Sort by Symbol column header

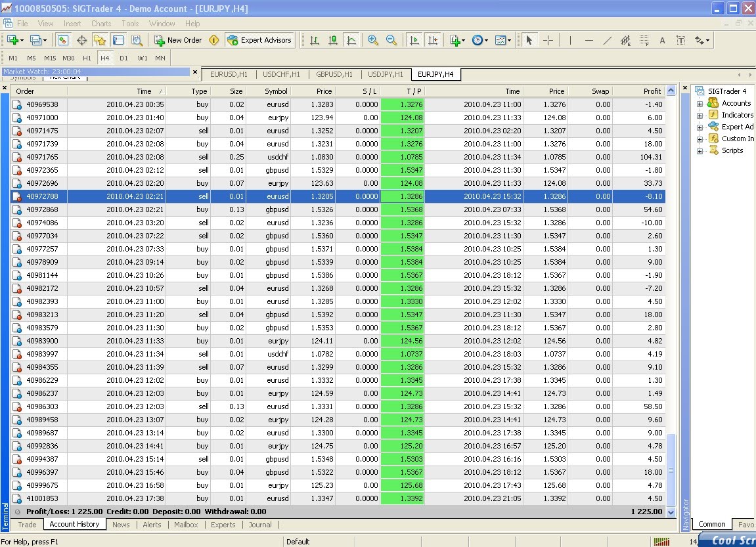click(x=268, y=91)
